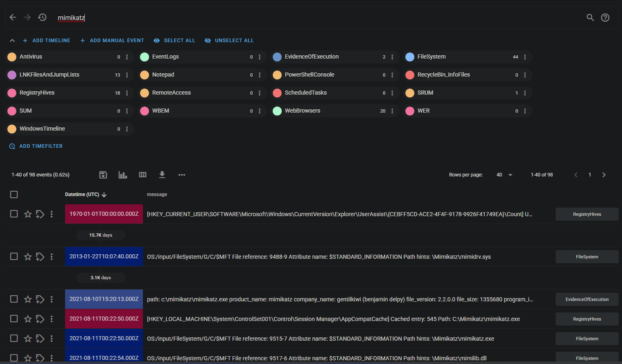Click the EvidenceOfExecution blue color circle
Screen dimensions: 622x364
pyautogui.click(x=277, y=57)
